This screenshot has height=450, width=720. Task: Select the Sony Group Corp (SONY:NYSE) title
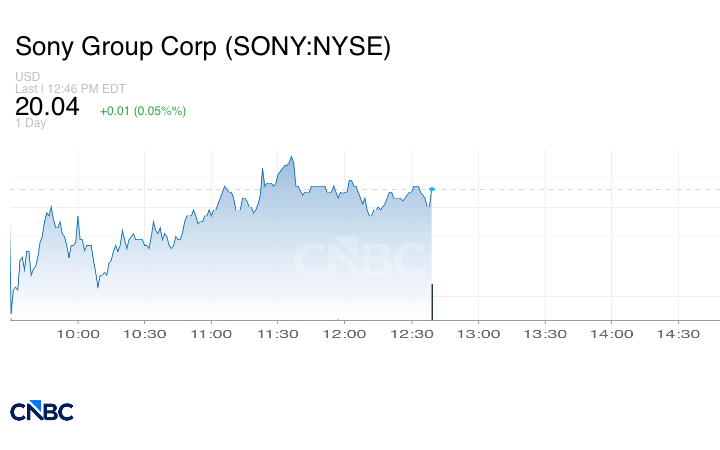203,47
